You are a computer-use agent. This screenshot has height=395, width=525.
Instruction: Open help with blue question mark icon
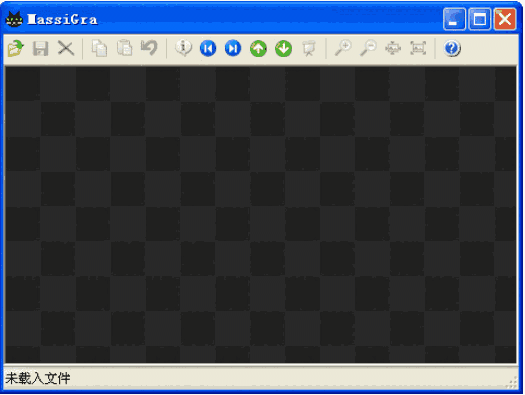(452, 48)
